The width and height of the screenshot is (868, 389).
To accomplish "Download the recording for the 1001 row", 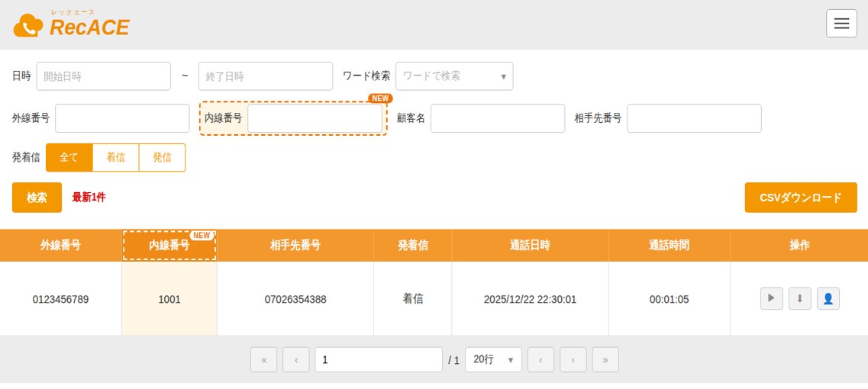I will pos(799,299).
